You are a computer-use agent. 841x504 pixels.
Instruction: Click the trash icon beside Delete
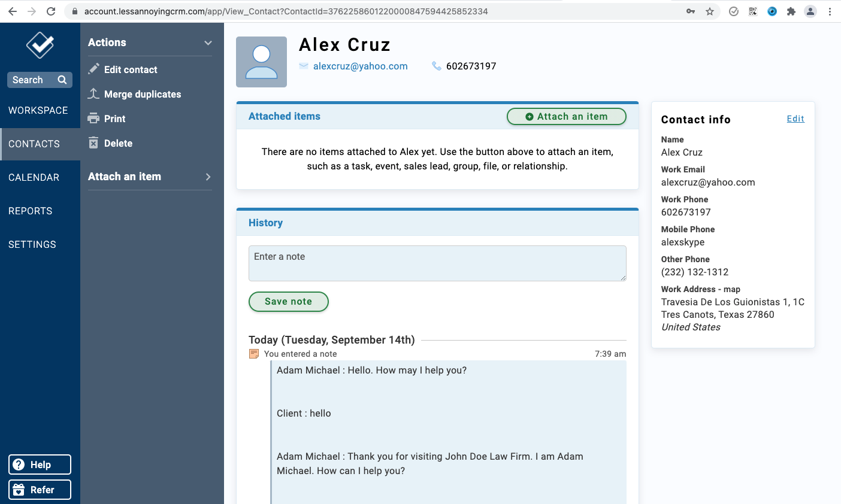(93, 142)
